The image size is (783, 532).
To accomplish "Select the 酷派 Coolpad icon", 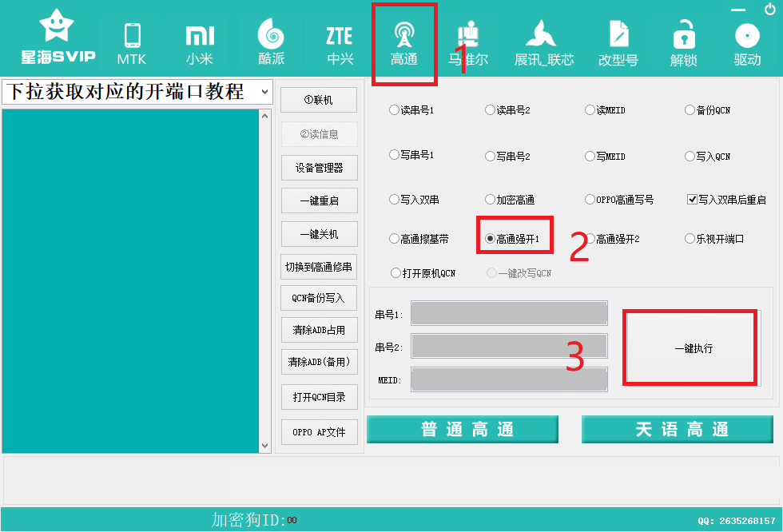I will pyautogui.click(x=271, y=42).
